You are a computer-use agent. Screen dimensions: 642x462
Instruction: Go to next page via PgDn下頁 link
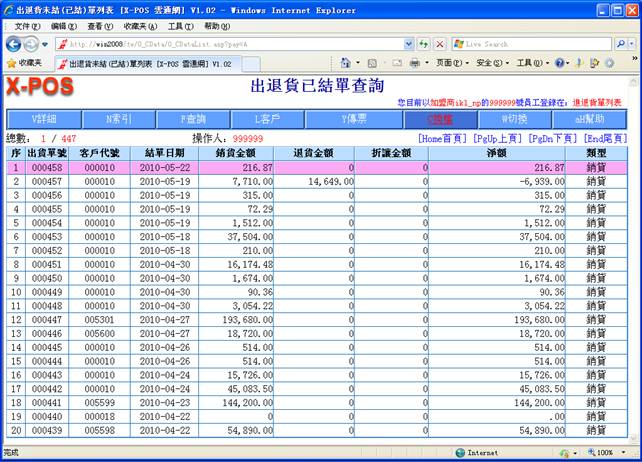pyautogui.click(x=552, y=138)
